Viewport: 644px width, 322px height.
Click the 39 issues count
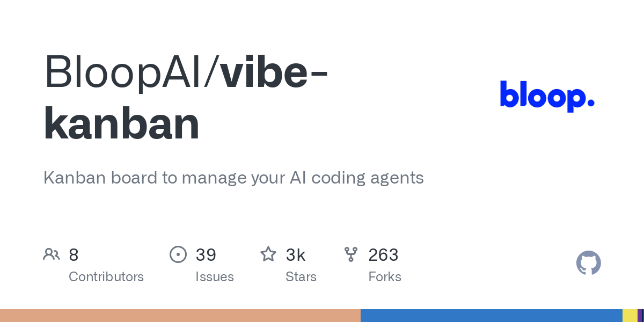click(x=206, y=254)
